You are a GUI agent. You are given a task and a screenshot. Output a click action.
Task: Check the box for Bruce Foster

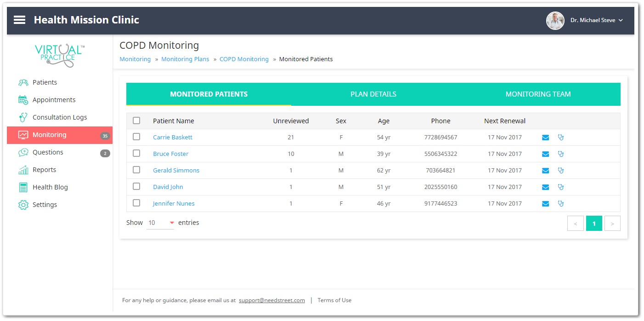[136, 153]
